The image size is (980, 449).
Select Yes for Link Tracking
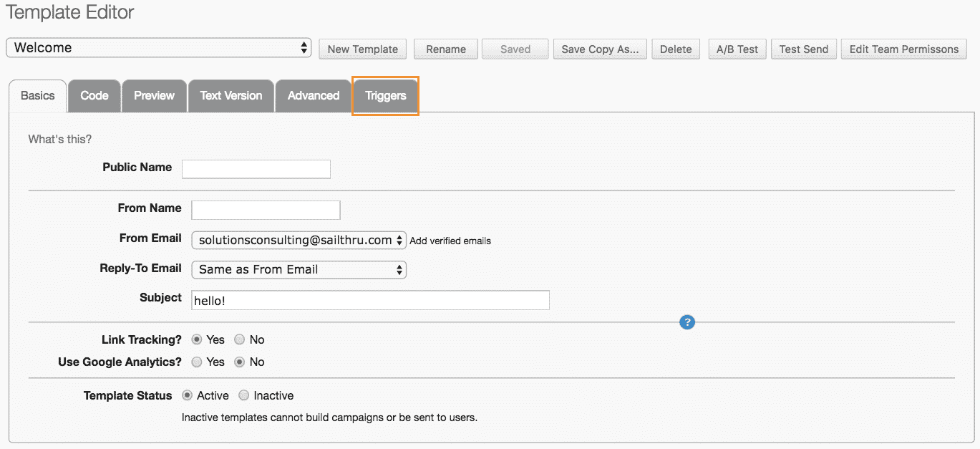click(197, 339)
